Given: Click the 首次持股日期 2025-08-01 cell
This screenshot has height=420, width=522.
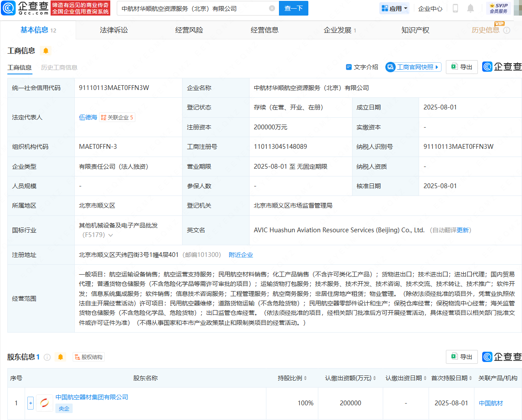Looking at the screenshot, I should point(451,403).
